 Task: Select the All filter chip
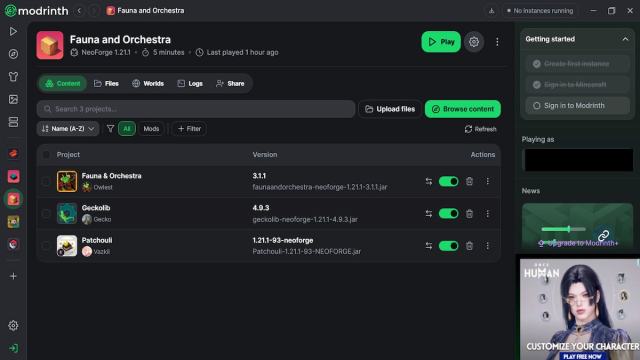click(x=127, y=129)
